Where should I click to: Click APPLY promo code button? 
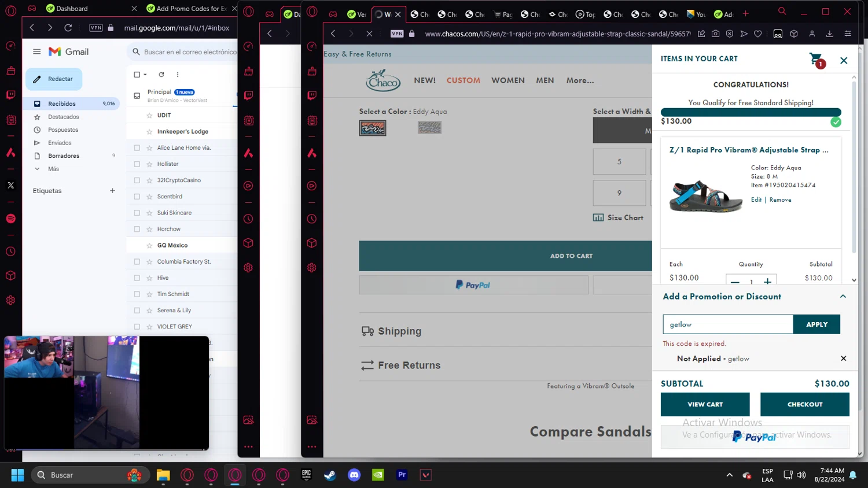[816, 324]
